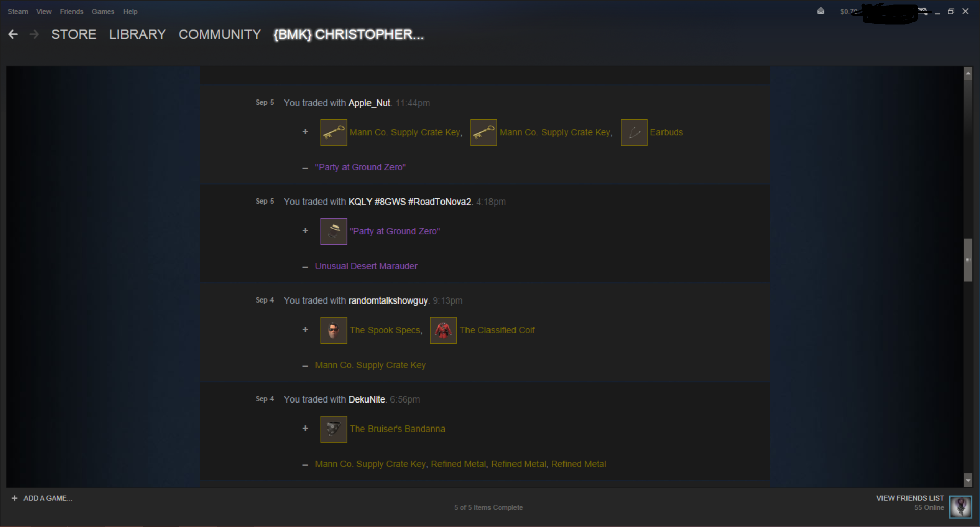Click the friends list avatar thumbnail

pos(961,507)
